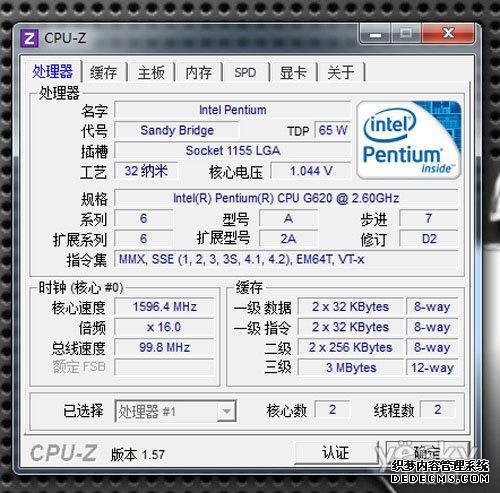Click the disabled maximize window button

pos(406,34)
